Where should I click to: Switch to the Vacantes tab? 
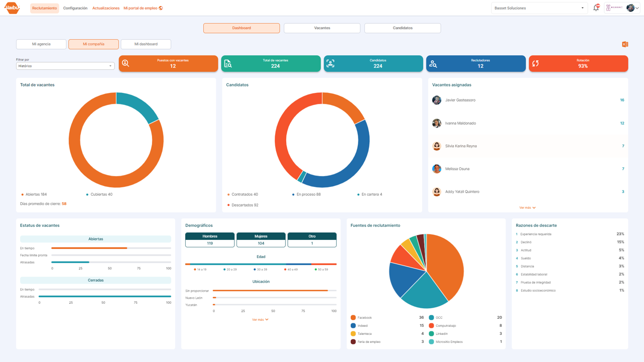[322, 28]
